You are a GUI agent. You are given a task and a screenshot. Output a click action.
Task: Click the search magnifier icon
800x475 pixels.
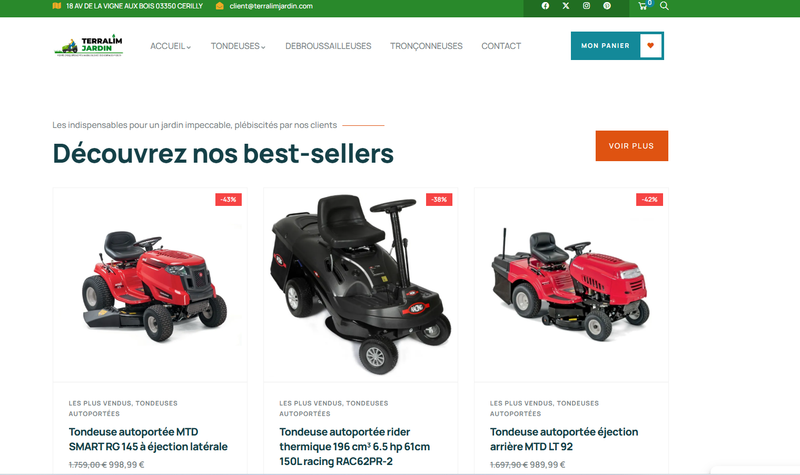664,6
